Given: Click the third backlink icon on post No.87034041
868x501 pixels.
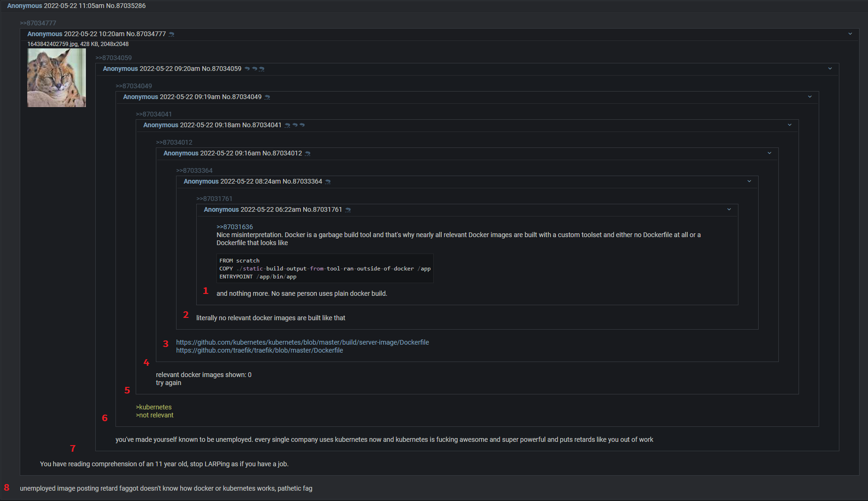Looking at the screenshot, I should coord(302,125).
